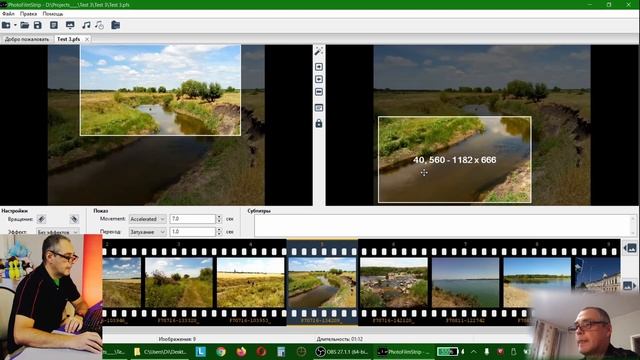Open the File Explorer taskbar item
This screenshot has height=360, width=640.
coord(160,351)
